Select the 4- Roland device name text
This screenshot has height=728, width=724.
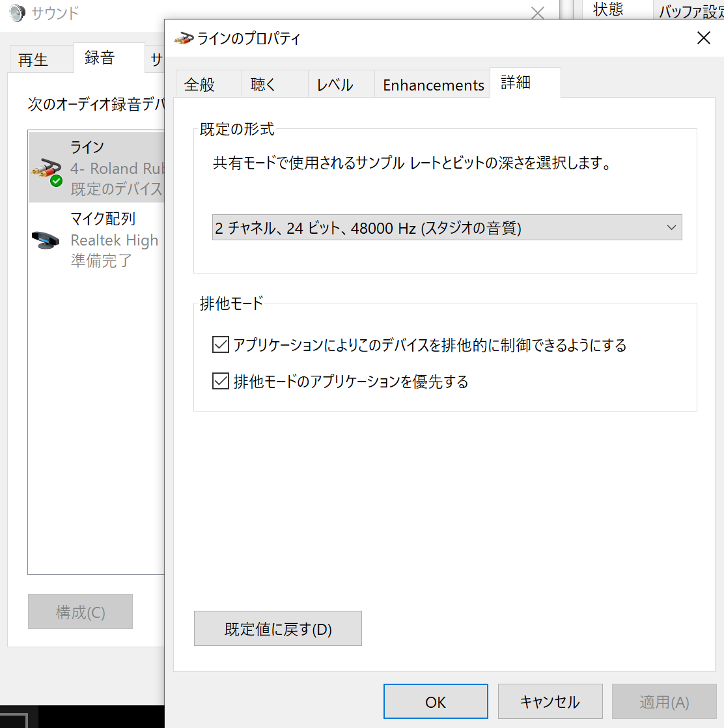(x=117, y=168)
